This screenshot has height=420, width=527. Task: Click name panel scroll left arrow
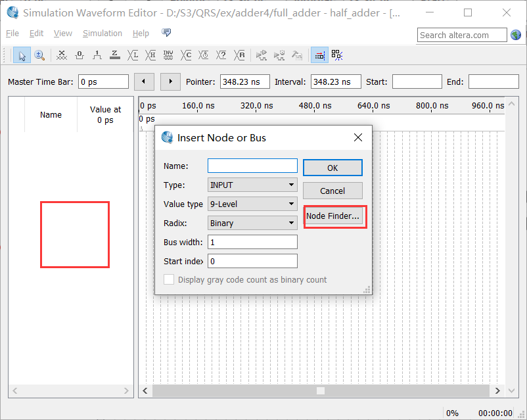pos(15,390)
